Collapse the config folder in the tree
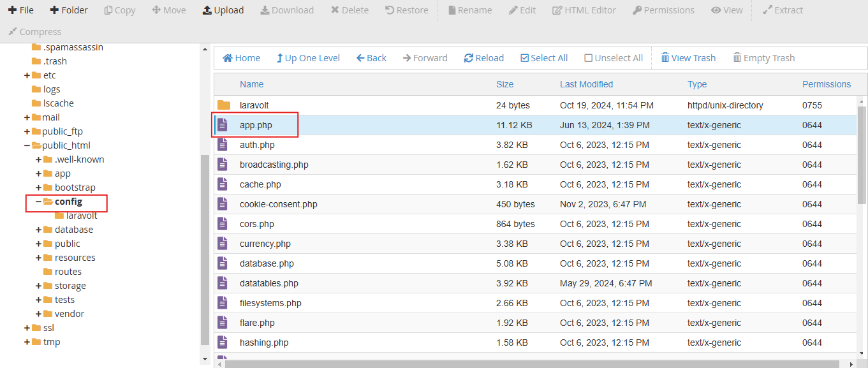868x368 pixels. pos(38,202)
